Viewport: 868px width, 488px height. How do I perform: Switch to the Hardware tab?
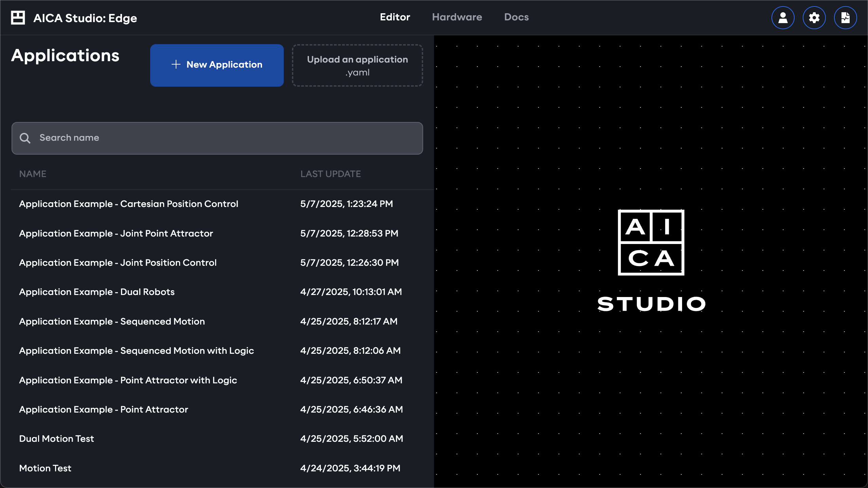click(457, 17)
